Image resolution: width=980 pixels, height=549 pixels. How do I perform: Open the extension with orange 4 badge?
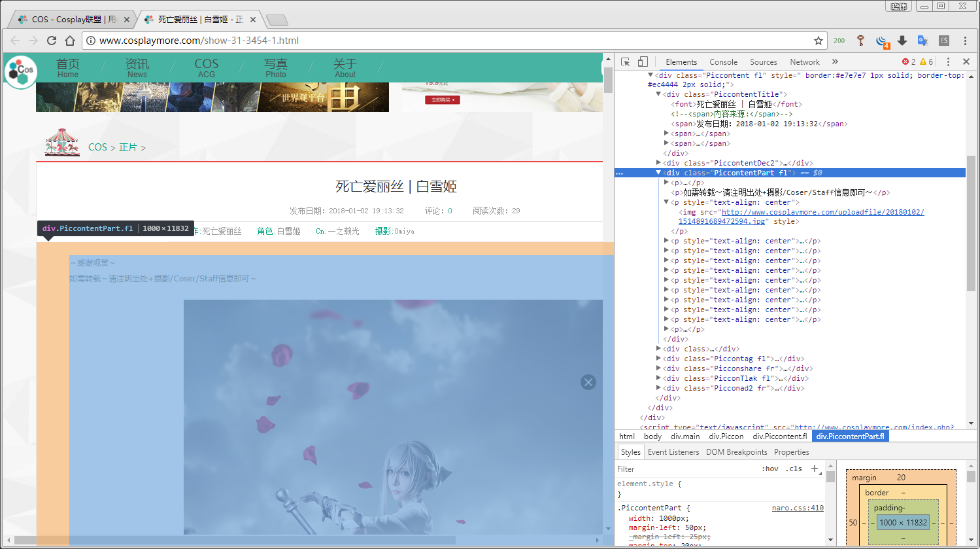coord(883,41)
